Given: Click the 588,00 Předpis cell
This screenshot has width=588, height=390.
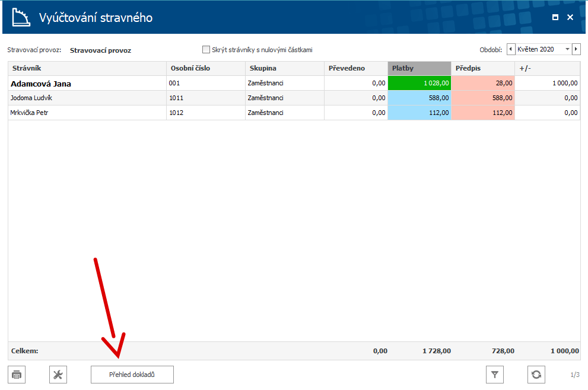Looking at the screenshot, I should (x=483, y=98).
